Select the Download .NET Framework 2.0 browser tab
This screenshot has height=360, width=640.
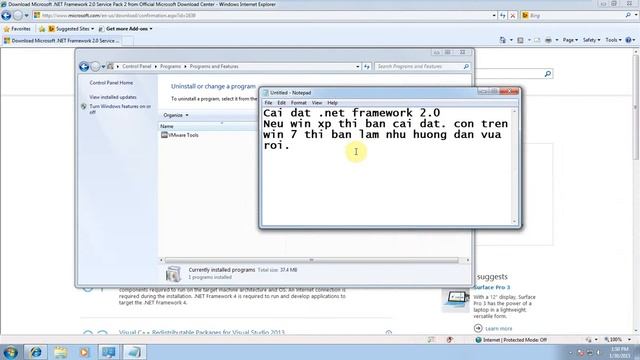[x=62, y=41]
